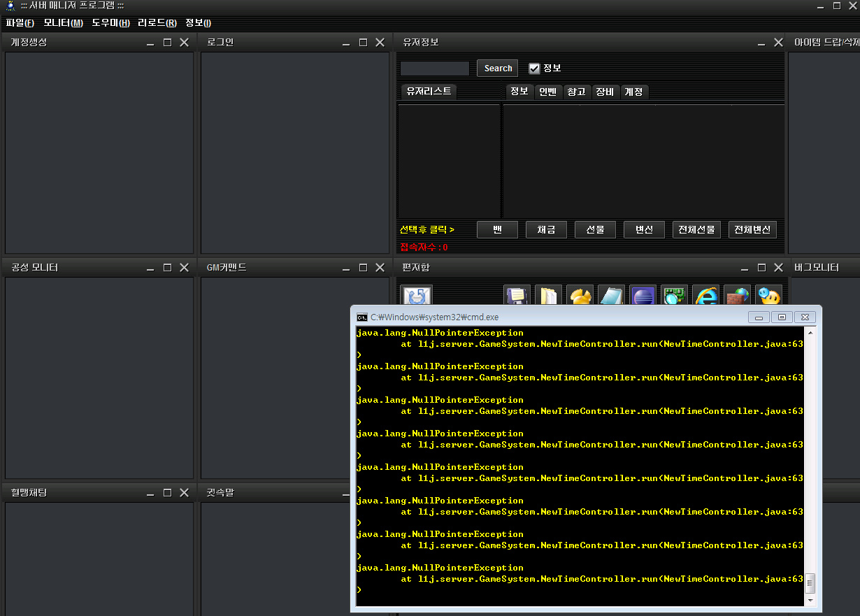
Task: Click the 밴 button
Action: coord(497,229)
